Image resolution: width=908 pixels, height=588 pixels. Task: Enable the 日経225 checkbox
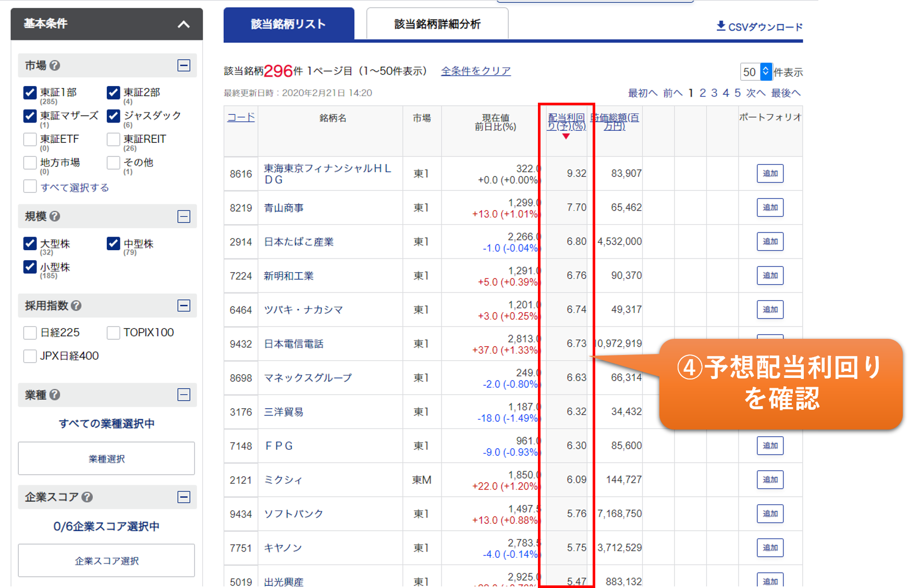tap(30, 333)
